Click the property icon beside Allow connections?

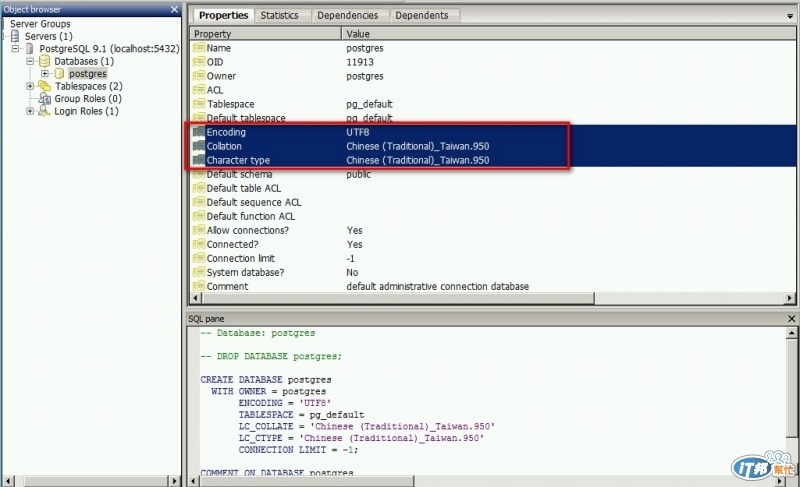(x=198, y=230)
